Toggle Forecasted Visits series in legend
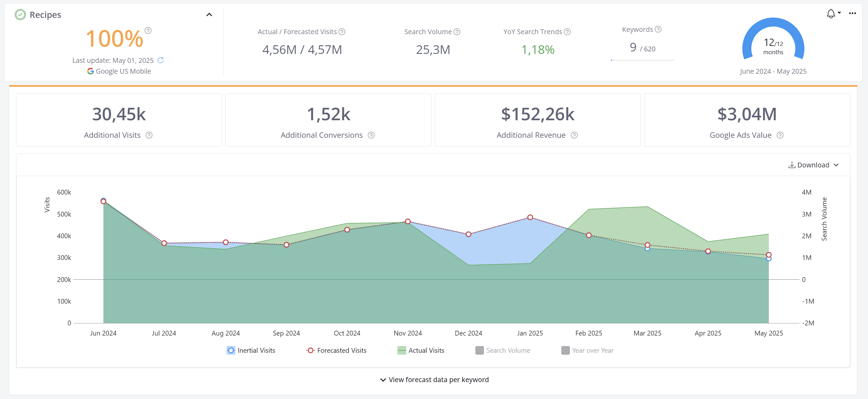The width and height of the screenshot is (868, 399). 336,351
